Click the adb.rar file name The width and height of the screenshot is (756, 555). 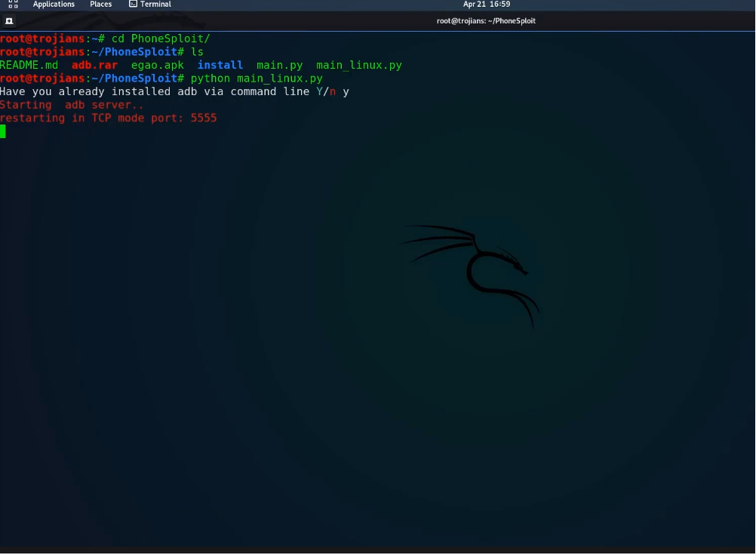pos(94,65)
